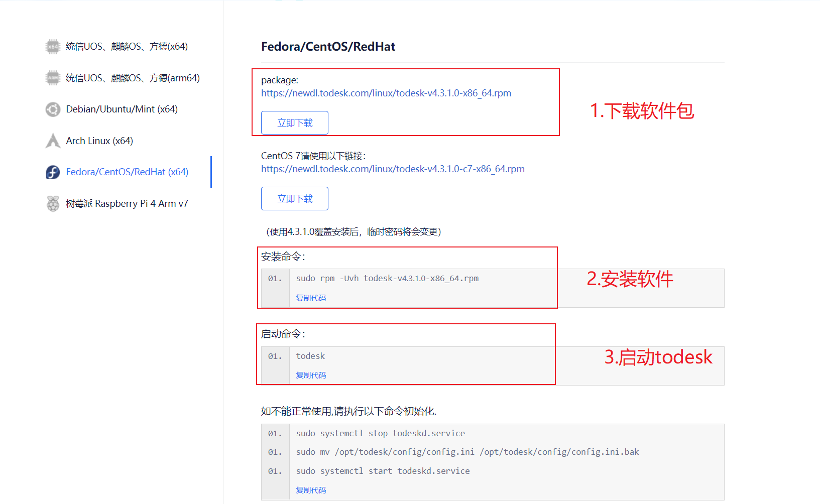Click the 安装命令 label
The height and width of the screenshot is (504, 820).
[x=283, y=257]
